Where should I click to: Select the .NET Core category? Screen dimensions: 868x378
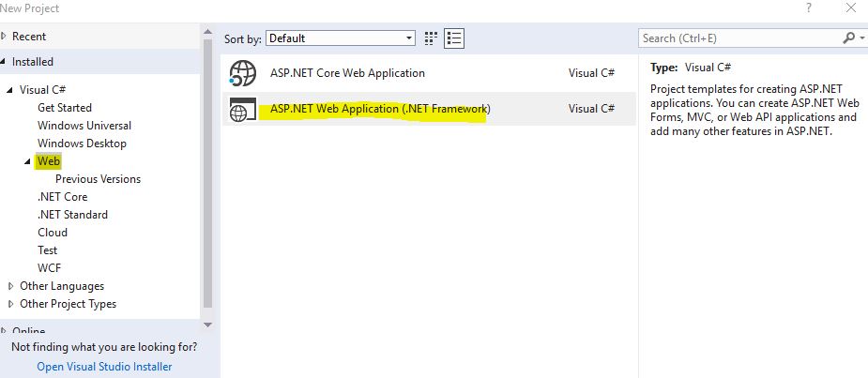pos(62,196)
